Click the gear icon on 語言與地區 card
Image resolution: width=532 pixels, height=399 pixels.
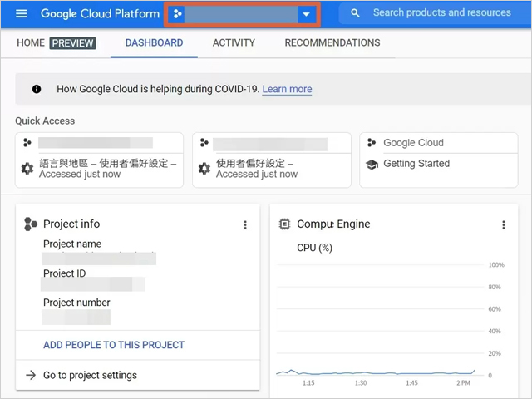point(27,169)
